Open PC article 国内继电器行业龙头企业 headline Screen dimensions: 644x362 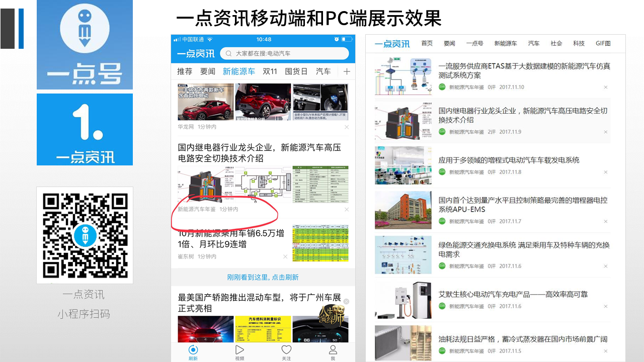[x=523, y=115]
